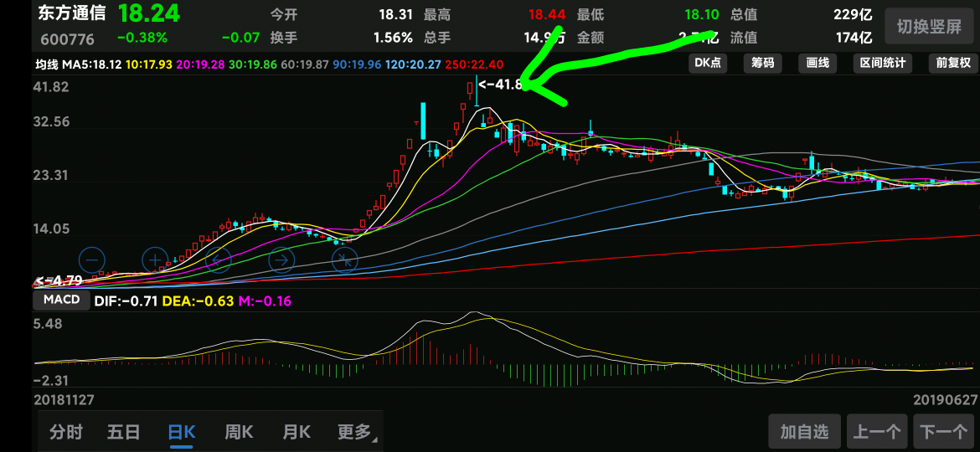
Task: Tap the left arrow circle icon
Action: 218,259
